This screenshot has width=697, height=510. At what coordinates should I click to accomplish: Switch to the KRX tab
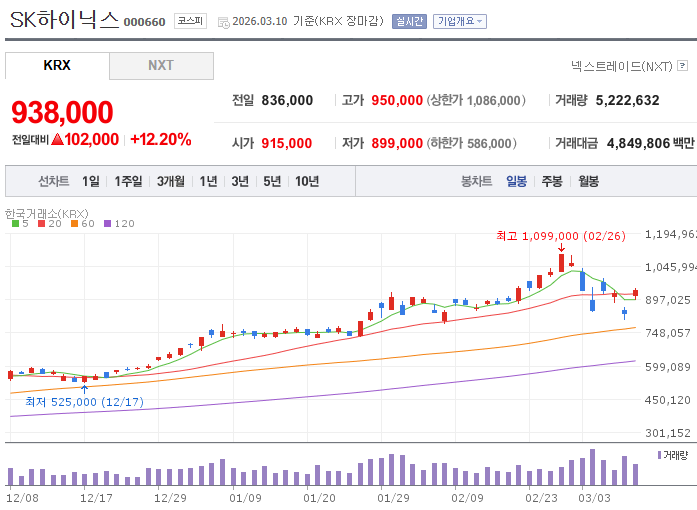(57, 65)
